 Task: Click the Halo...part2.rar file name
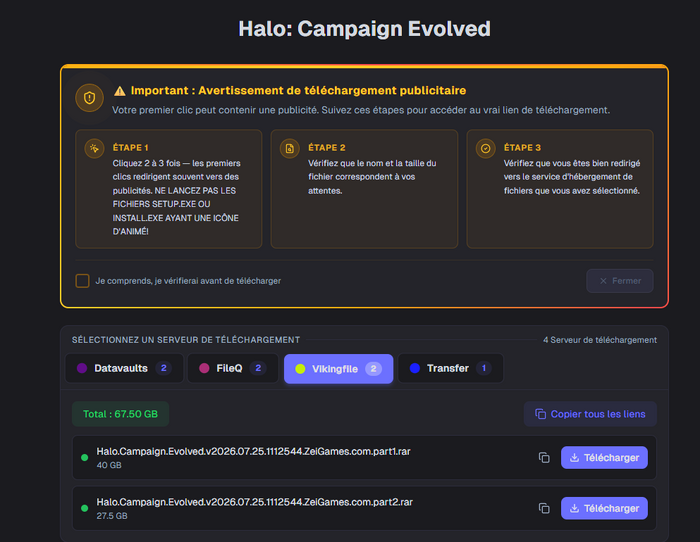point(254,502)
